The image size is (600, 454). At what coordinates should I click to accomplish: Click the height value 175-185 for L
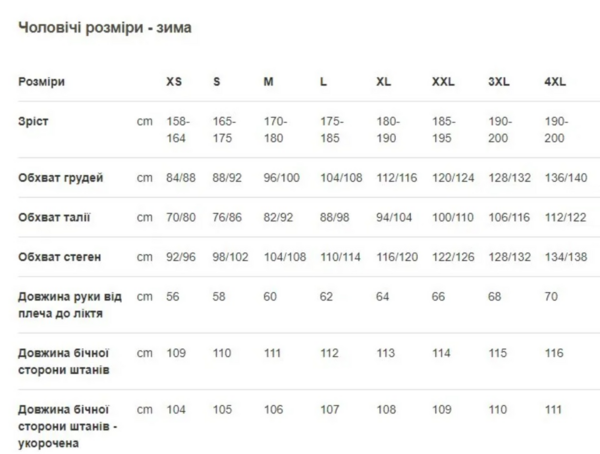click(x=332, y=128)
